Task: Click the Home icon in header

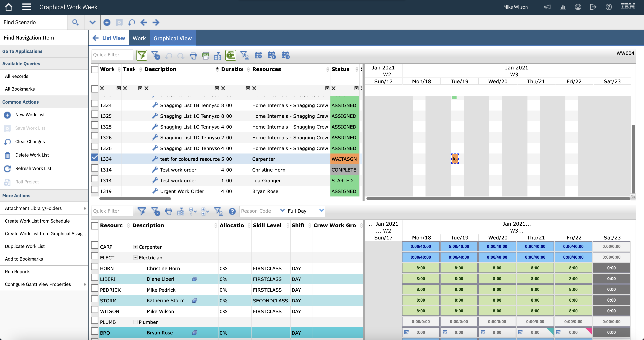Action: (x=8, y=7)
